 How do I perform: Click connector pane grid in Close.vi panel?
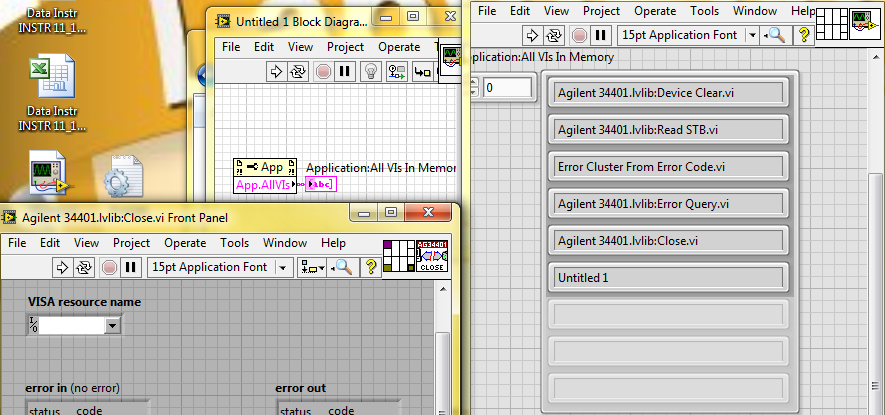click(398, 256)
